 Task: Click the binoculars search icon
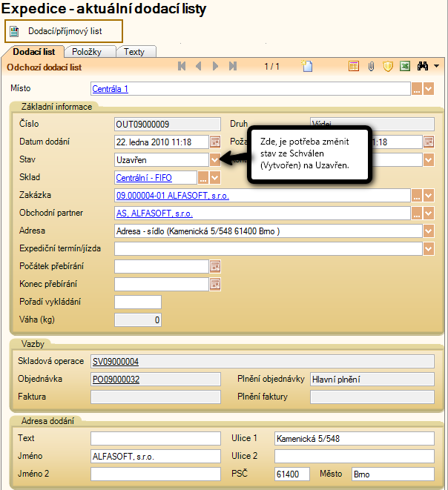424,67
